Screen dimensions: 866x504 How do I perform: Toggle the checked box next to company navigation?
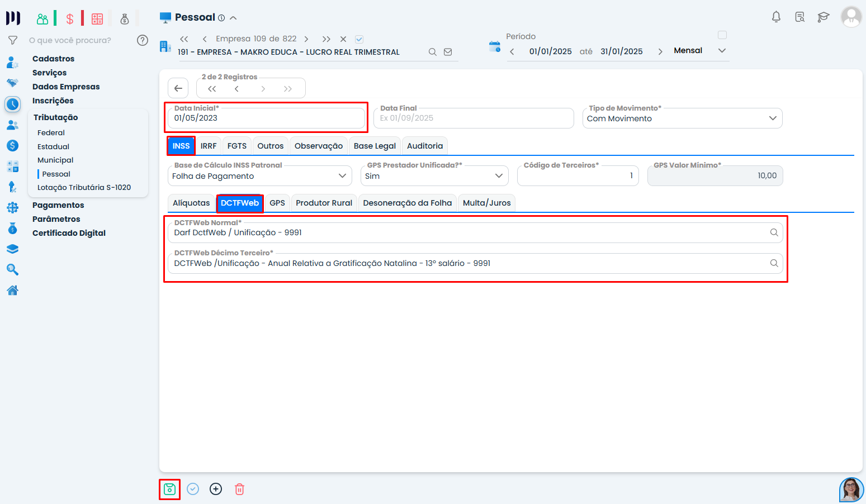click(x=359, y=39)
